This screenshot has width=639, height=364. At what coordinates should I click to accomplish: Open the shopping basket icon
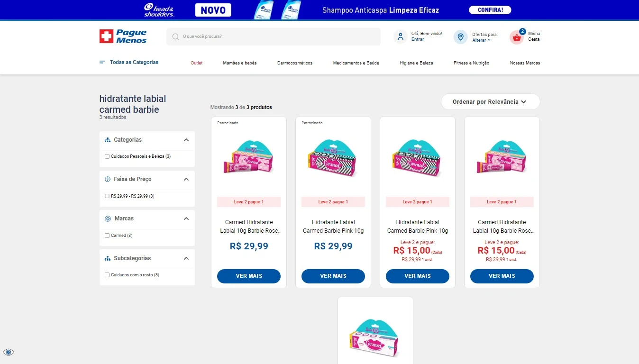(x=517, y=37)
